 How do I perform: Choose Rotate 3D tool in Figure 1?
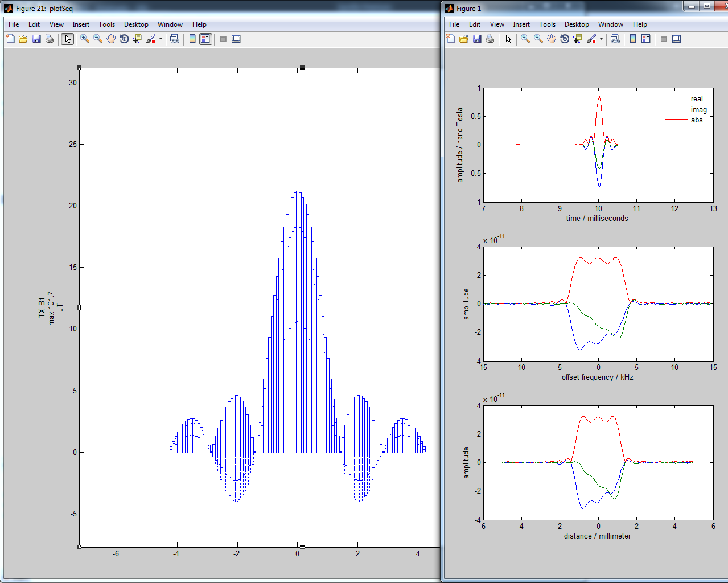(x=565, y=39)
